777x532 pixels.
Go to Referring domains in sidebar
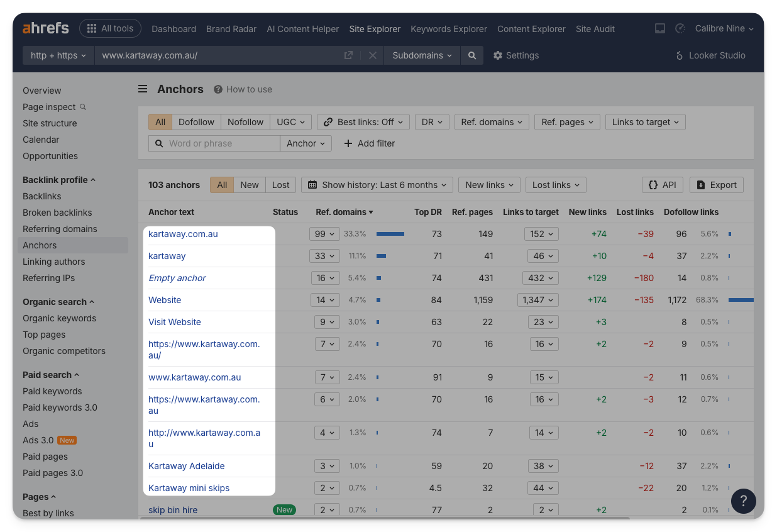[60, 229]
